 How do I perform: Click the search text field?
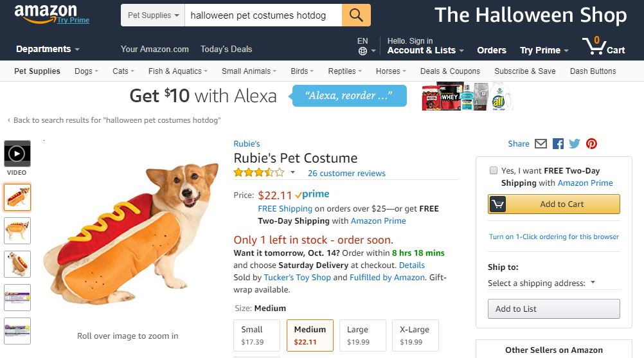point(264,15)
